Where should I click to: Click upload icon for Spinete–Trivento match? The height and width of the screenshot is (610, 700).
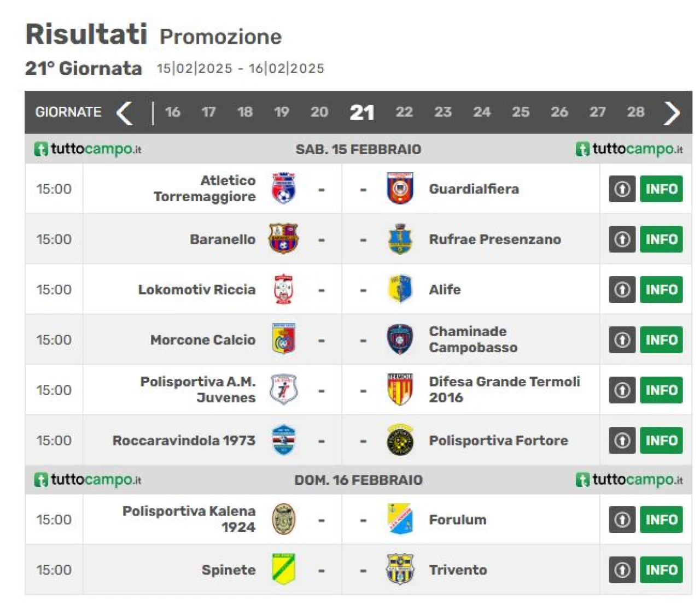622,570
